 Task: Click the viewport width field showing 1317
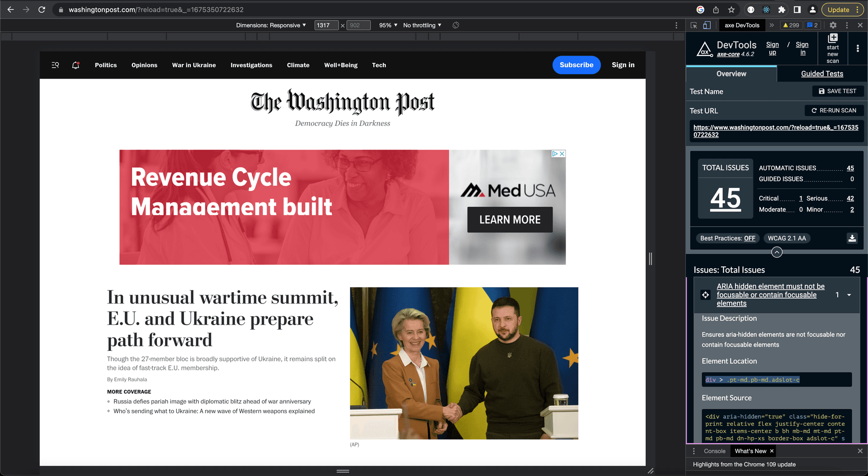[326, 25]
